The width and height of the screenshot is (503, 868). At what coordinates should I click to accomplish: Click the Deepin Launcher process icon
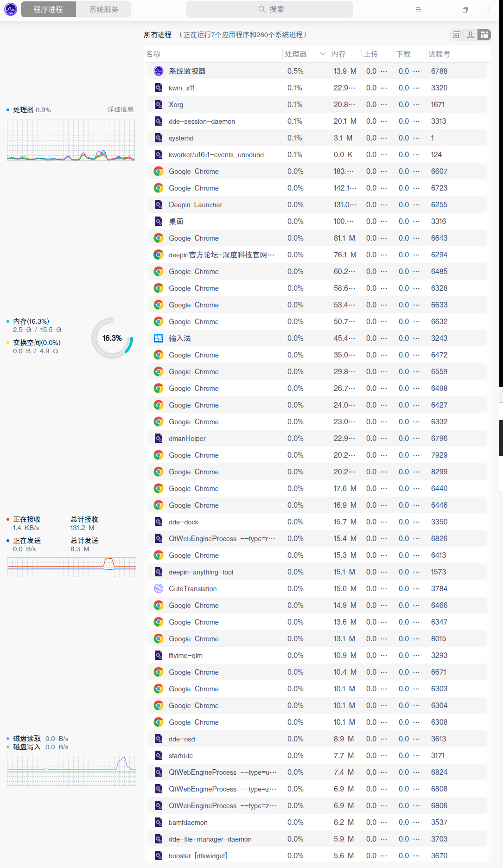pyautogui.click(x=159, y=204)
